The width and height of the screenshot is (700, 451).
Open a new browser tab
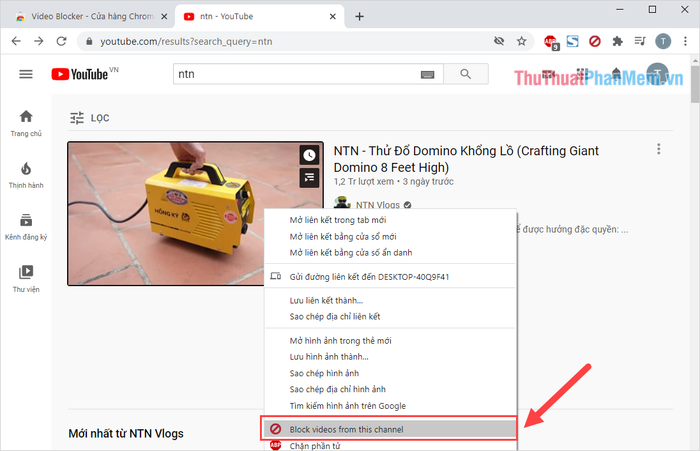(359, 17)
